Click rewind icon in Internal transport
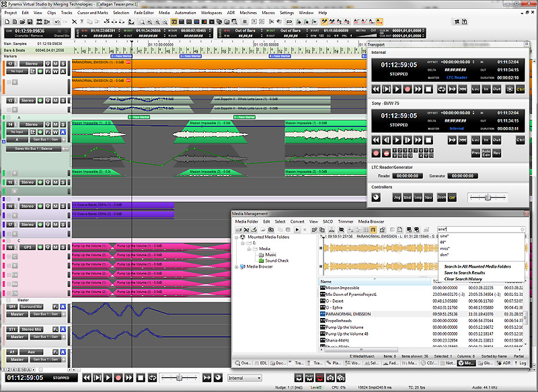The image size is (538, 392). [376, 89]
